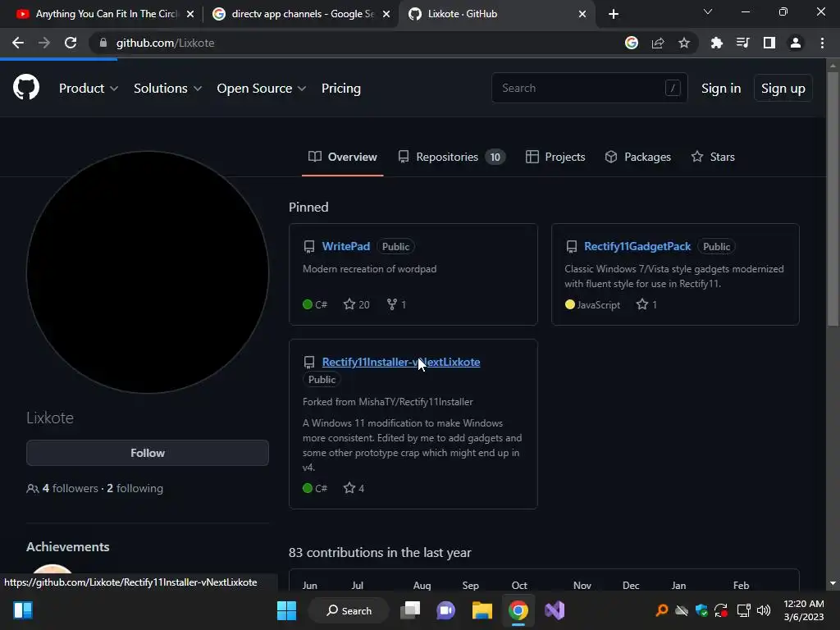Image resolution: width=840 pixels, height=630 pixels.
Task: Open the Stars tab
Action: coord(713,157)
